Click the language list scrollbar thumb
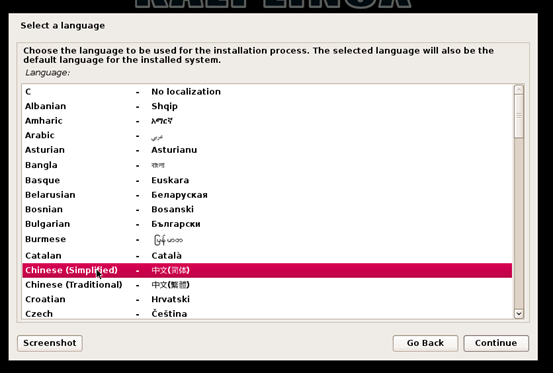Screen dimensions: 553x373 pyautogui.click(x=519, y=116)
